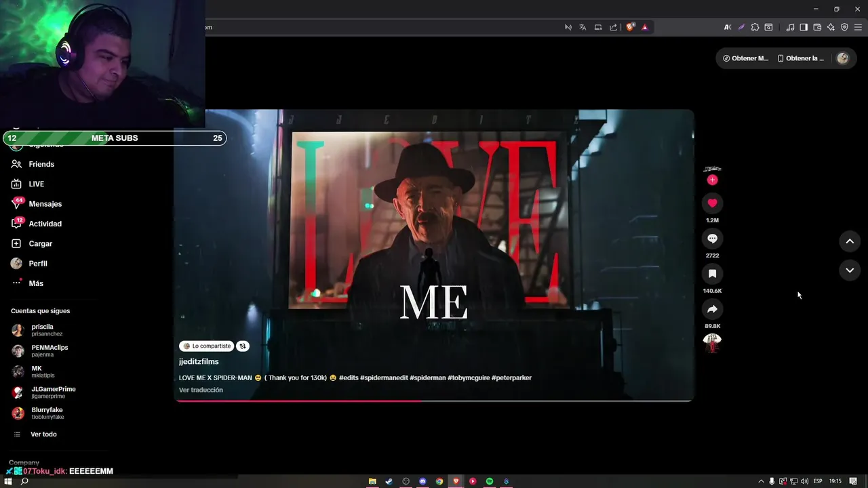Viewport: 868px width, 488px height.
Task: Open the notification center tray icon
Action: (x=853, y=481)
